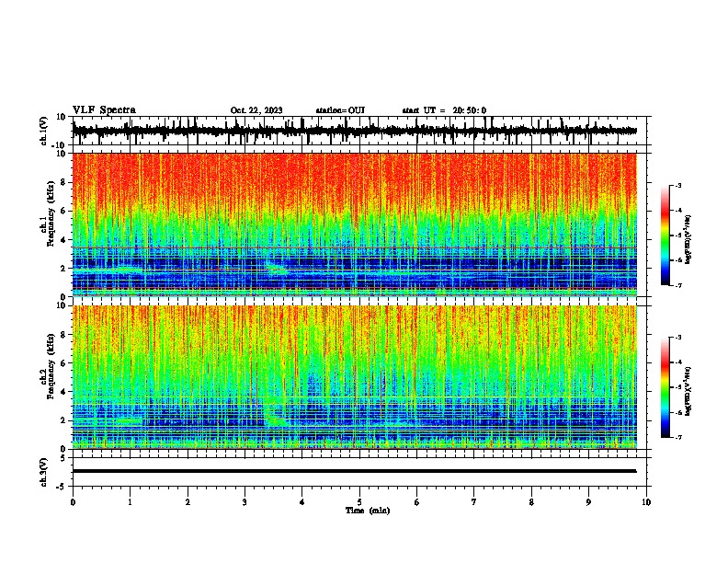Click the "ch.3(V)" axis label

pos(44,472)
